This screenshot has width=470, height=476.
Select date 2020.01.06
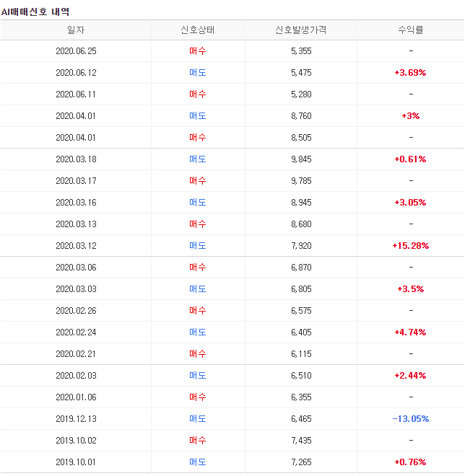click(76, 397)
